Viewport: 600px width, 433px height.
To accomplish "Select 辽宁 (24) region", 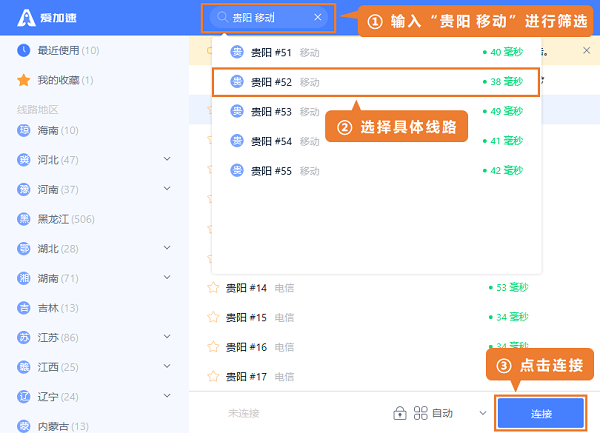I will click(58, 397).
